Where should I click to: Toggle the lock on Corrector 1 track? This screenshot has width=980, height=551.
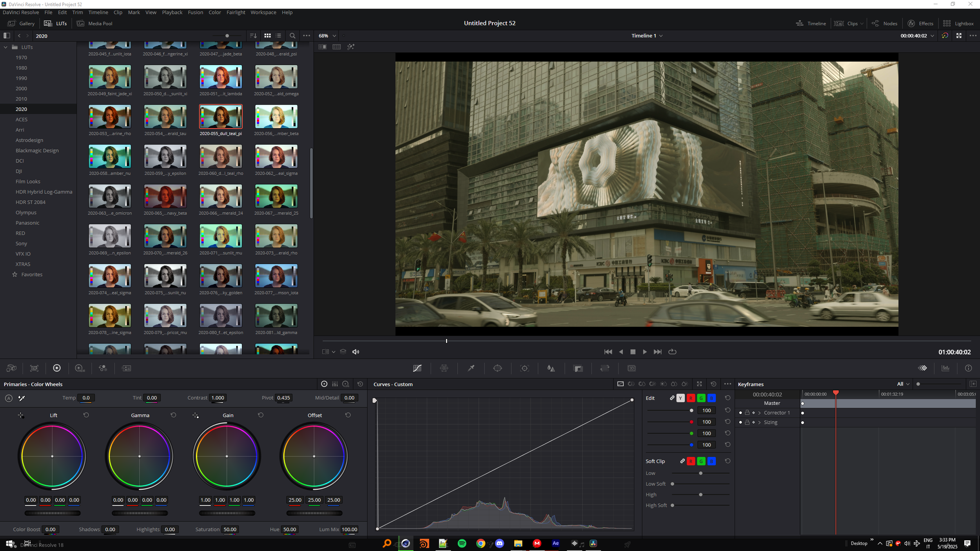[x=747, y=412]
